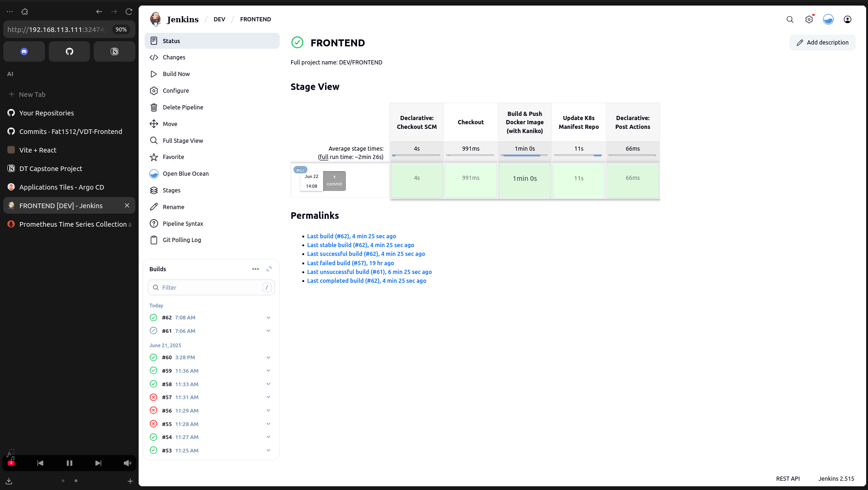View the Git Polling Log

tap(212, 240)
